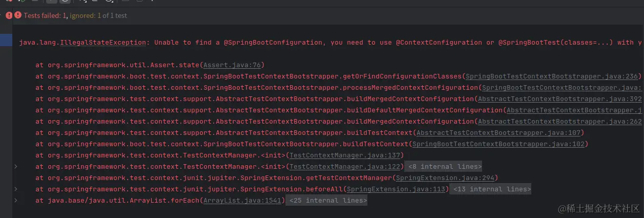
Task: Open AbstractTestContextBootstrapper.java:262 link
Action: click(x=559, y=122)
